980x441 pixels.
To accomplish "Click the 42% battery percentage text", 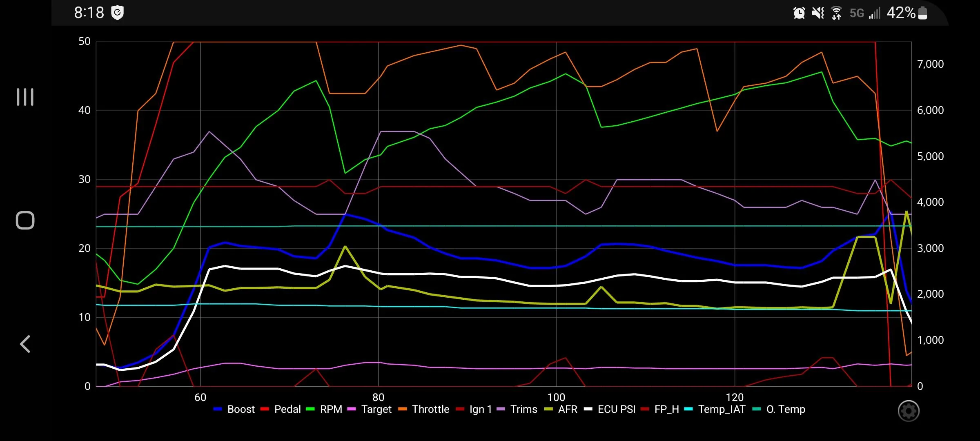I will [x=901, y=13].
